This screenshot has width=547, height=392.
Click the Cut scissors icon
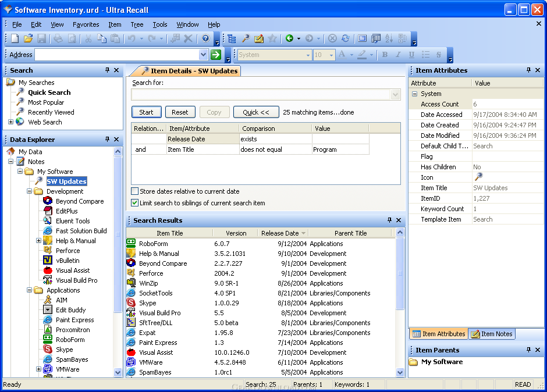(x=88, y=38)
